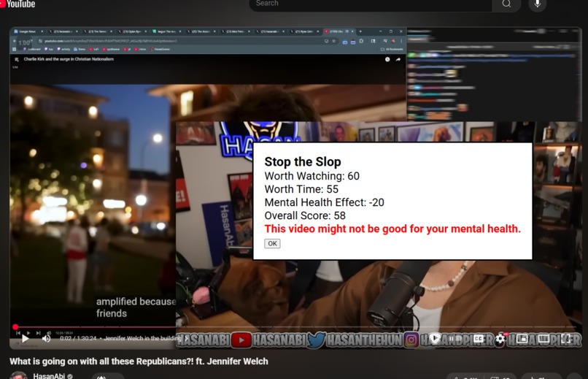Select the 'Worth Time: 55' line
Screen dimensions: 588x379
(301, 189)
